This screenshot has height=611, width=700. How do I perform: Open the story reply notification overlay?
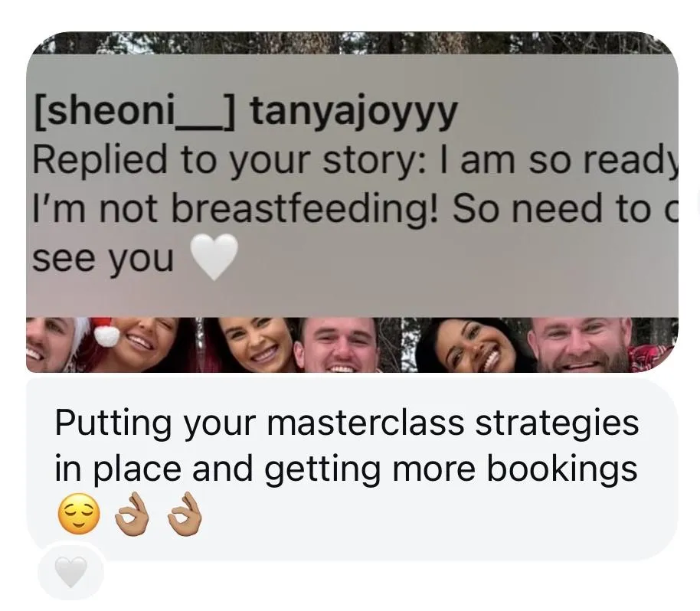tap(352, 185)
